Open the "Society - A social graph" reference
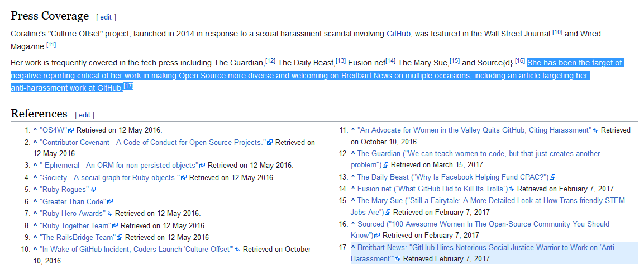Viewport: 644px width, 273px height. coord(110,178)
